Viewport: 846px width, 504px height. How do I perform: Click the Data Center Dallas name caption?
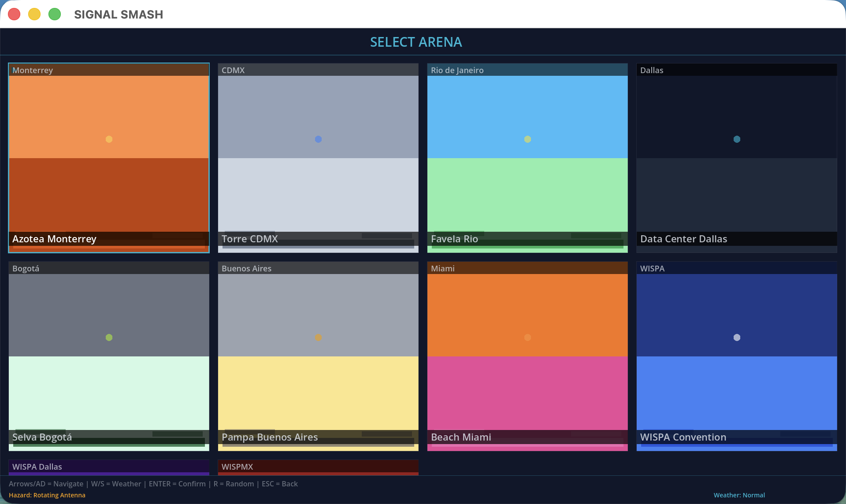point(683,239)
